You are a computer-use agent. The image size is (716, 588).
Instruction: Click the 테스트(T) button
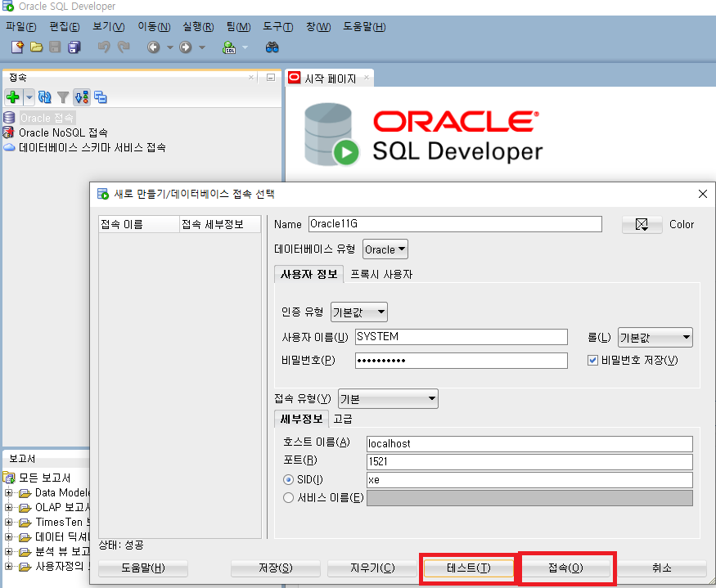(x=469, y=568)
